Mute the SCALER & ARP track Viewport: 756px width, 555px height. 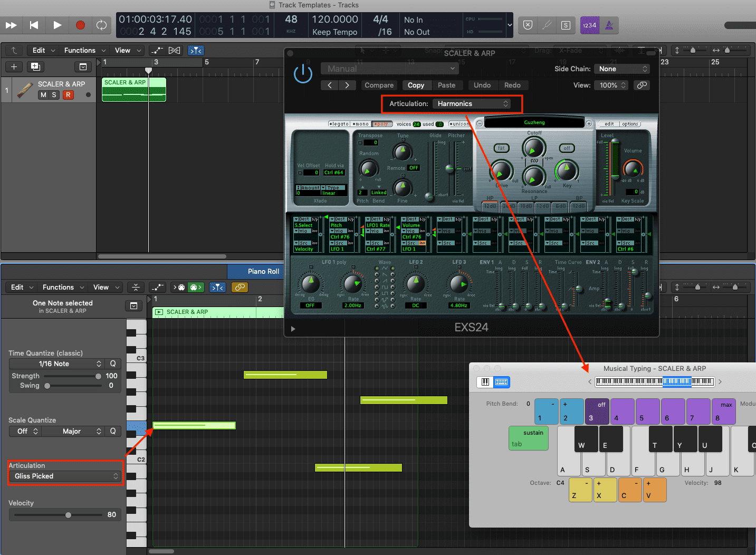coord(43,95)
